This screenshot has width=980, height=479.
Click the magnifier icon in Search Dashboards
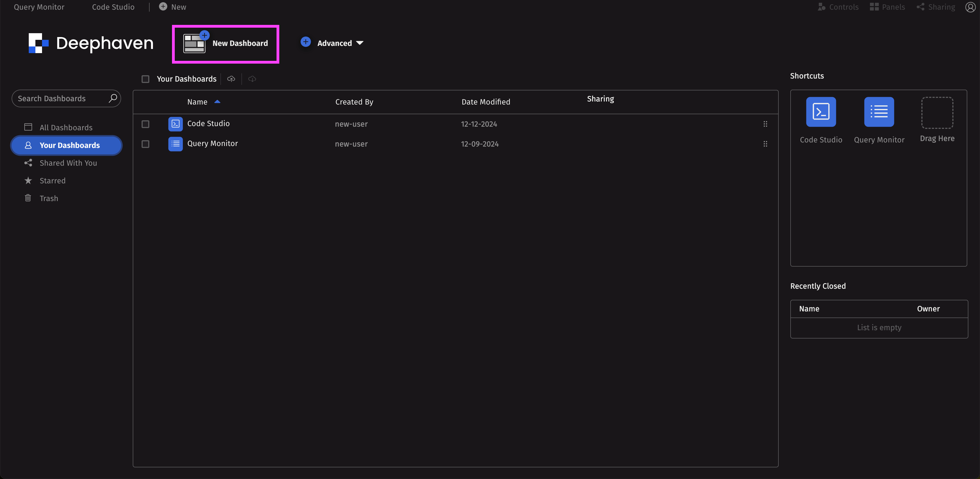113,98
